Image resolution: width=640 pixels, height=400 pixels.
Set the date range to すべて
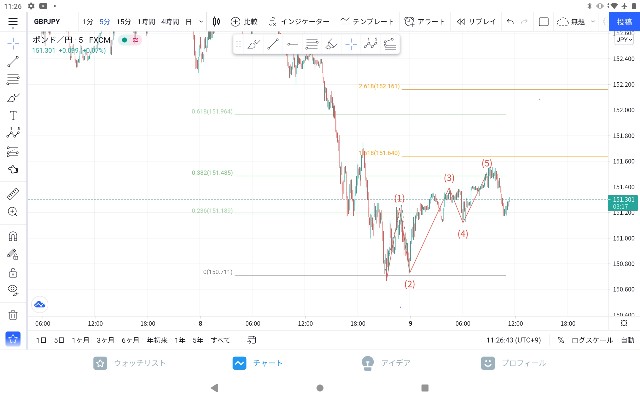tap(220, 340)
